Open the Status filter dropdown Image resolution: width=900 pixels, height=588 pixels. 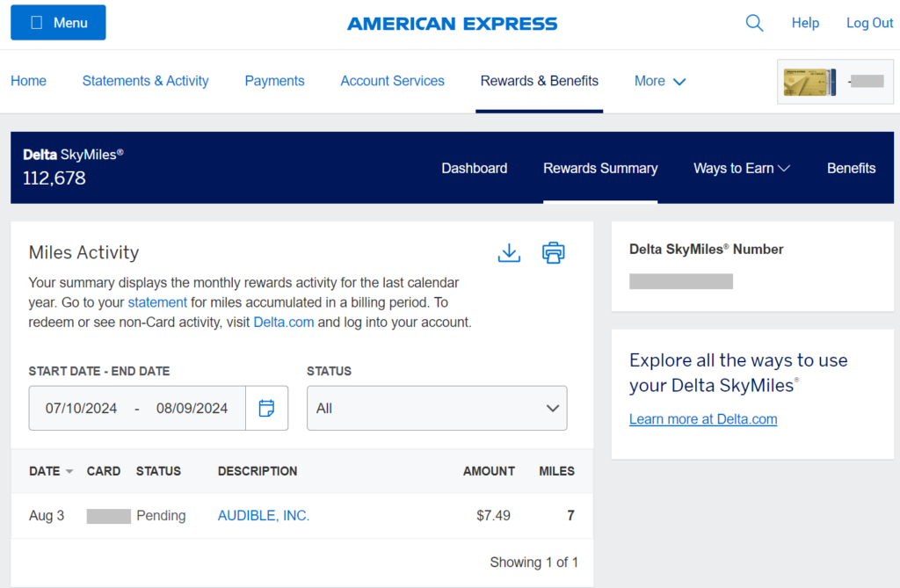(x=436, y=408)
